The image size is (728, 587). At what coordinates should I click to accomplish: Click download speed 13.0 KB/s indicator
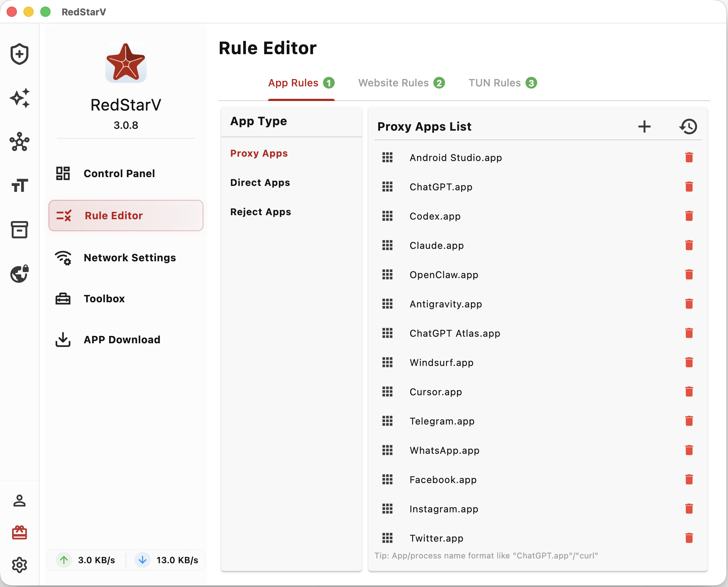click(167, 560)
